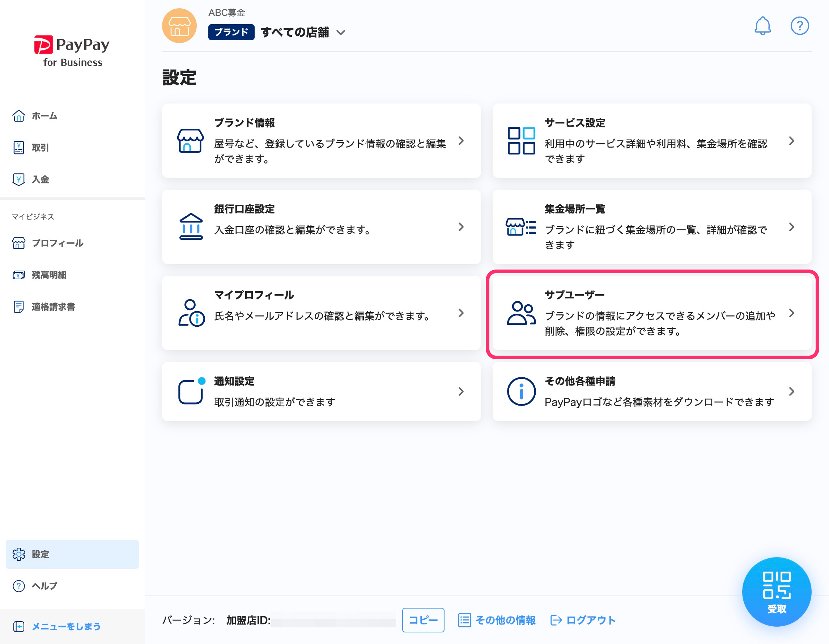
Task: Click the 加盟店ID label text
Action: (248, 620)
